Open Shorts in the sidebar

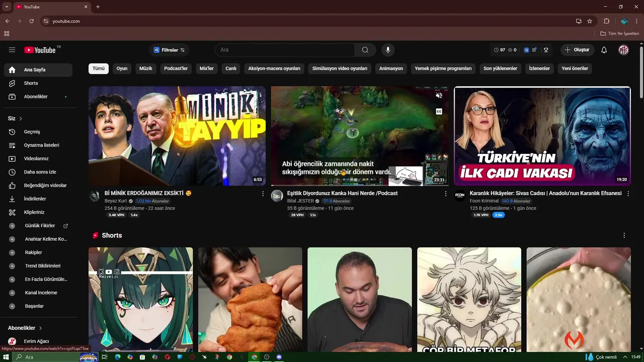(38, 83)
